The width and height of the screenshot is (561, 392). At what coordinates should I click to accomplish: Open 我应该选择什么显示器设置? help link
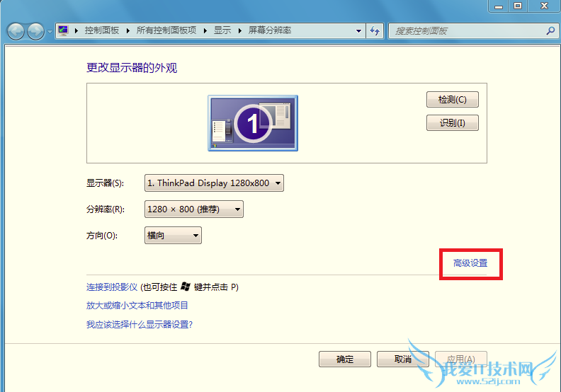click(140, 325)
